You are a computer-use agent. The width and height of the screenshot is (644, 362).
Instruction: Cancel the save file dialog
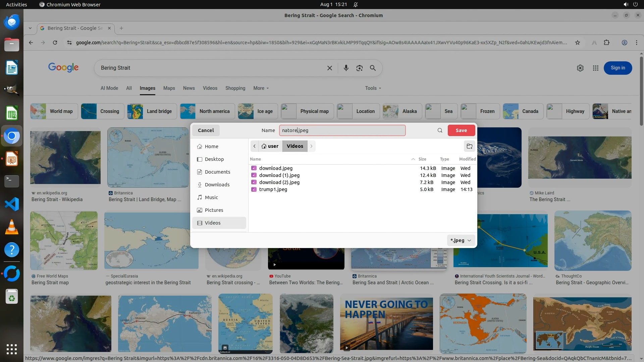click(x=206, y=130)
